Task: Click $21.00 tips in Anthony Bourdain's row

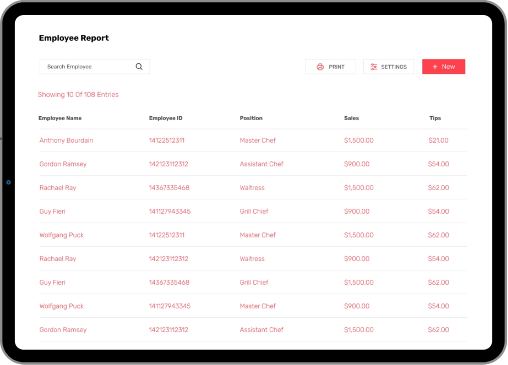Action: click(438, 140)
